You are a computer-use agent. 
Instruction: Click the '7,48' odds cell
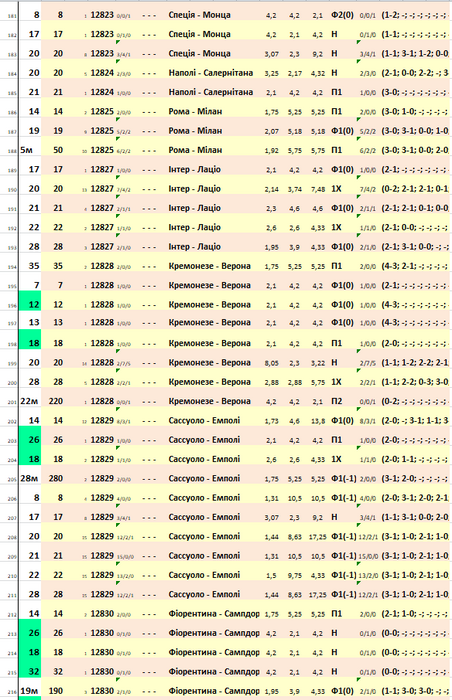318,189
